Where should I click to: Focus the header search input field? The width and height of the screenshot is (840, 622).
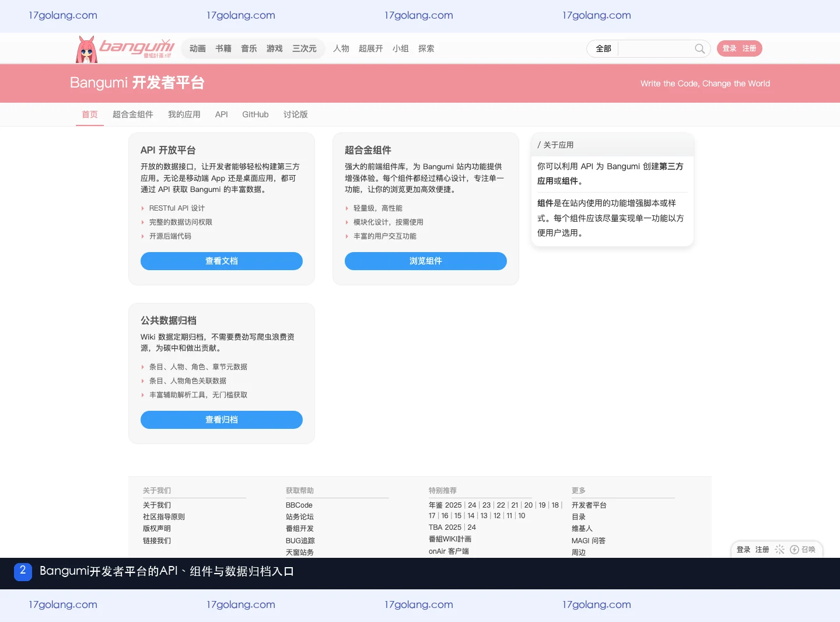click(656, 48)
